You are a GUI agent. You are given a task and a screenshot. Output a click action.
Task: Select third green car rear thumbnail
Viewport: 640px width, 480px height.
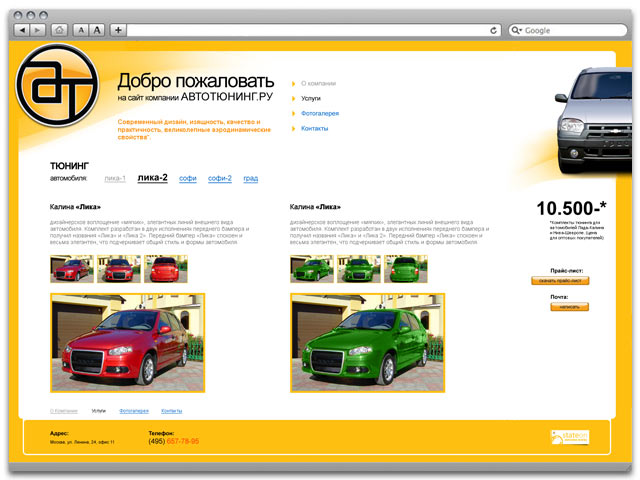(406, 269)
